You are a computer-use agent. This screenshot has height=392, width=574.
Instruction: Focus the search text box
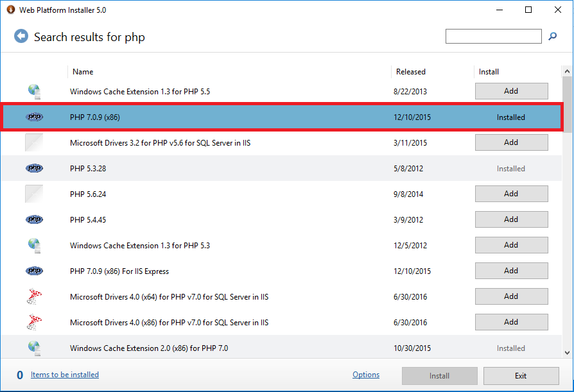pyautogui.click(x=493, y=37)
